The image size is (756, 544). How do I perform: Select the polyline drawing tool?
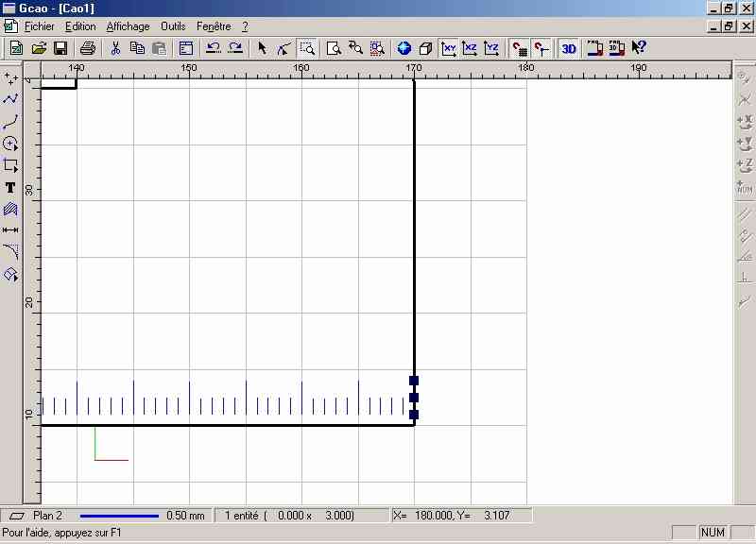click(x=10, y=99)
